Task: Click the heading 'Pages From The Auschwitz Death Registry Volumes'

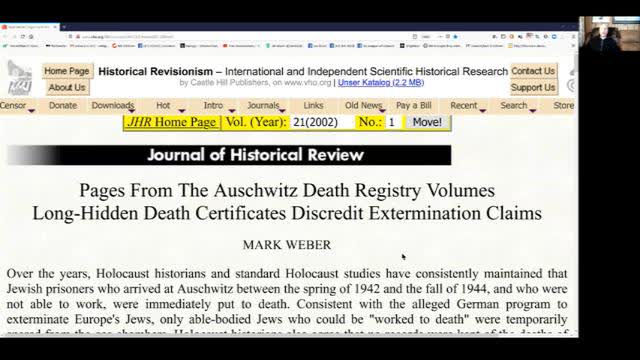Action: [287, 190]
